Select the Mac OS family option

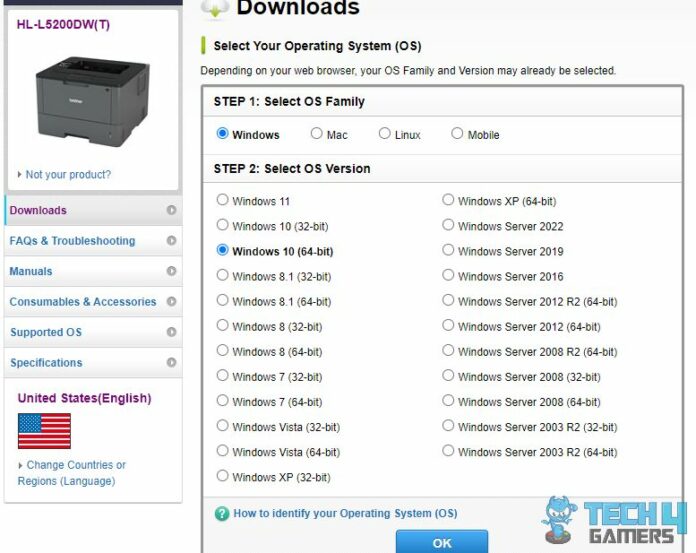click(x=316, y=133)
